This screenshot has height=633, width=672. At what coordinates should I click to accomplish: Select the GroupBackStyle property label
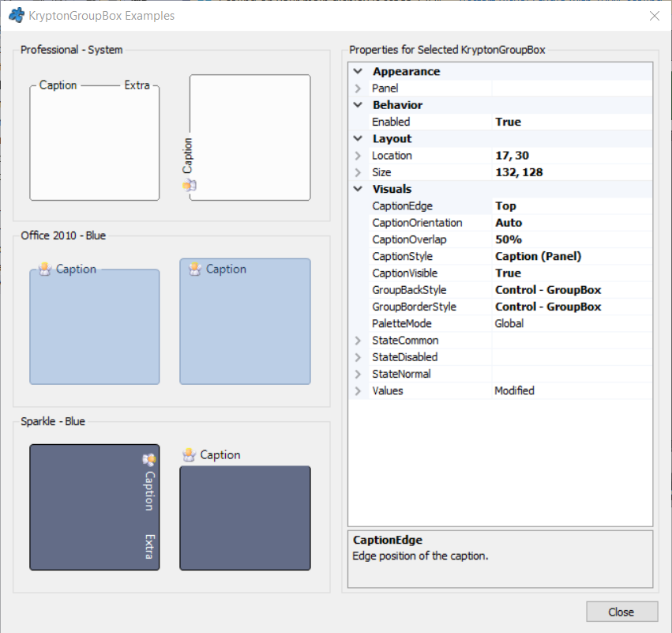(409, 290)
